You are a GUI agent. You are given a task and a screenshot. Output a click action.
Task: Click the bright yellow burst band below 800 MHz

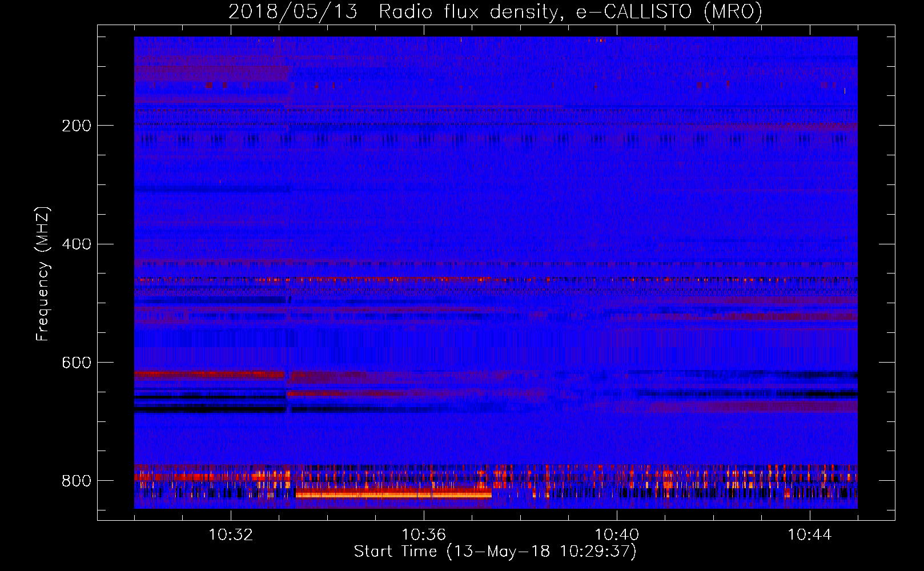(393, 494)
